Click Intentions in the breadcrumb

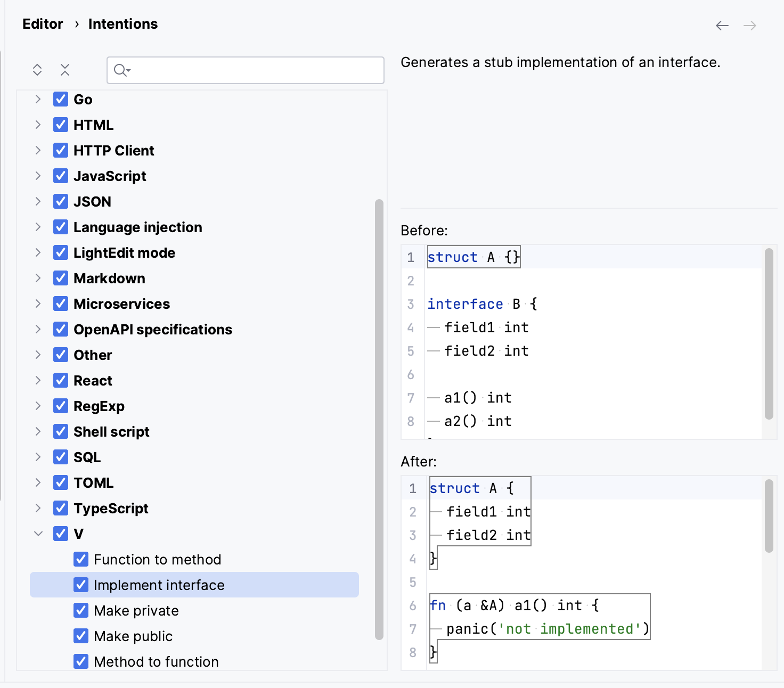123,23
